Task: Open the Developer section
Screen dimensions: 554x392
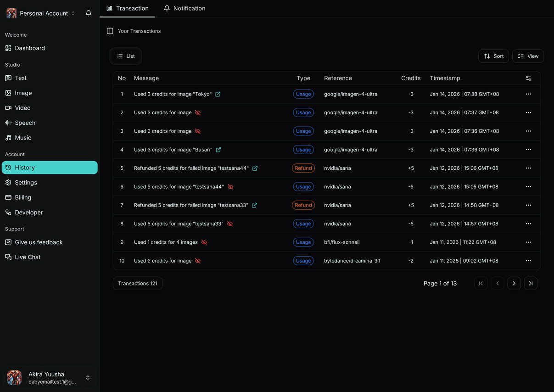Action: 28,212
